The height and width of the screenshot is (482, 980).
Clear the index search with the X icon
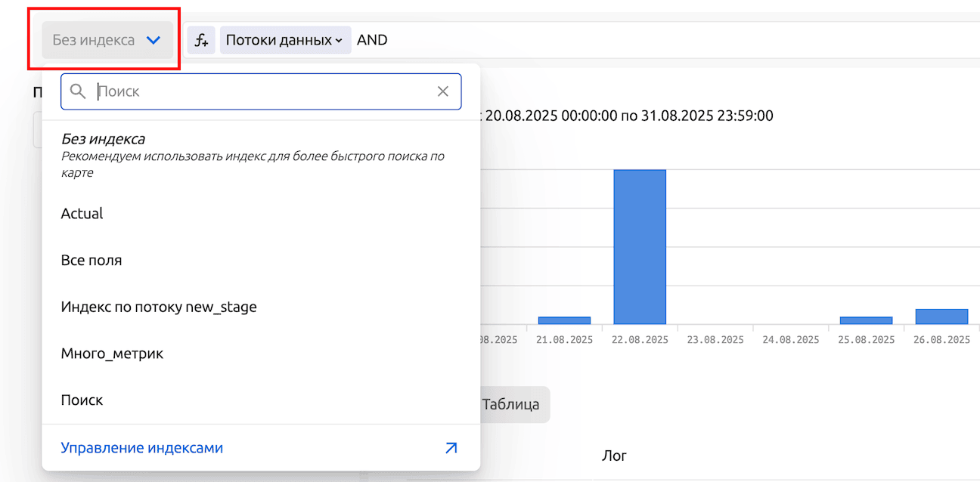[443, 91]
